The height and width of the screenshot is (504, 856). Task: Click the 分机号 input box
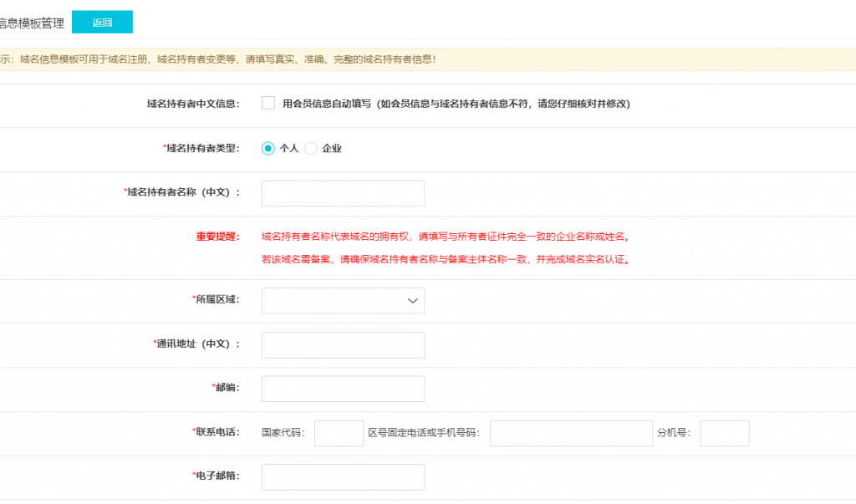coord(725,433)
